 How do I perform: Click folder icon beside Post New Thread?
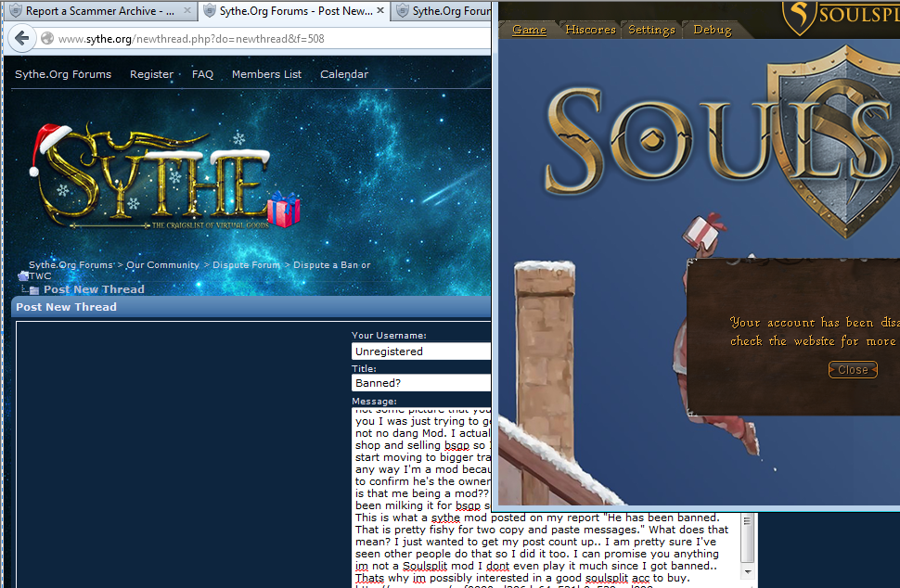(x=34, y=289)
